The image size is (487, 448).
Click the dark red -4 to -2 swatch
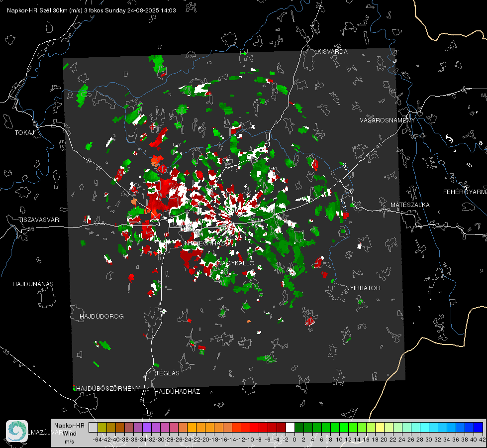pos(281,427)
